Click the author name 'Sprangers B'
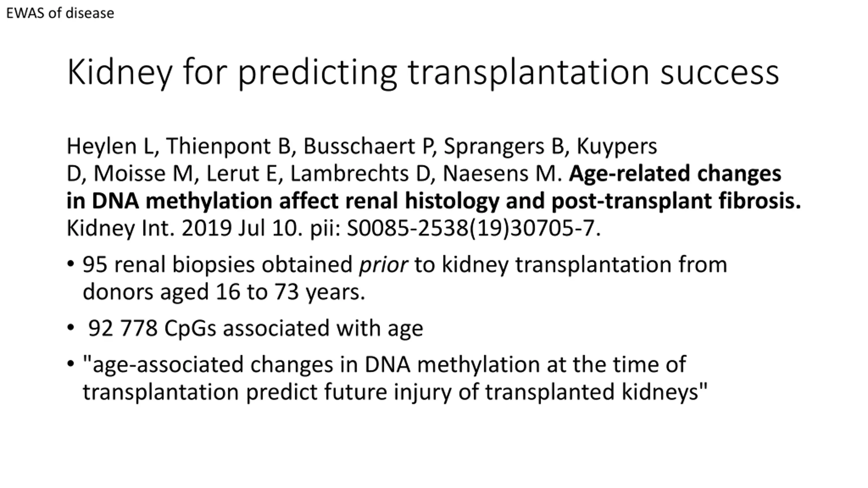Screen dimensions: 868x488 click(x=504, y=147)
